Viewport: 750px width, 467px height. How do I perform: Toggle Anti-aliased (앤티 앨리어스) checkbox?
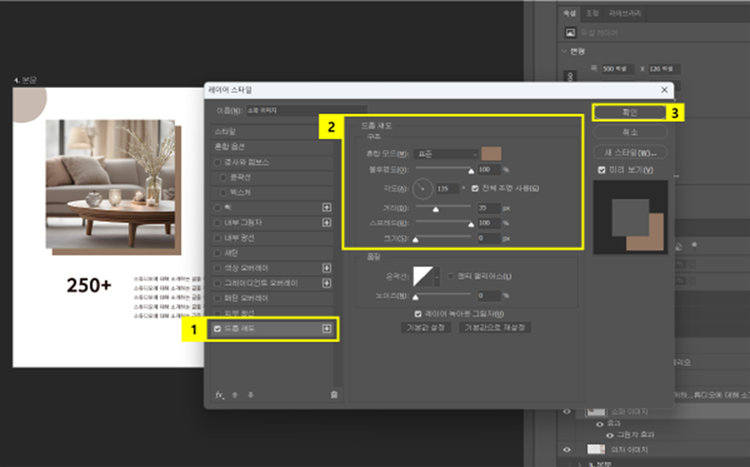pyautogui.click(x=450, y=276)
